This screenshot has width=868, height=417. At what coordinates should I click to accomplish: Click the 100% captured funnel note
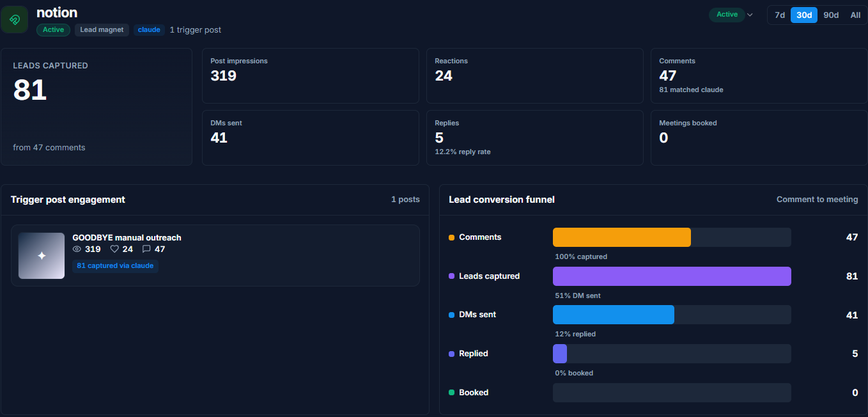point(581,257)
